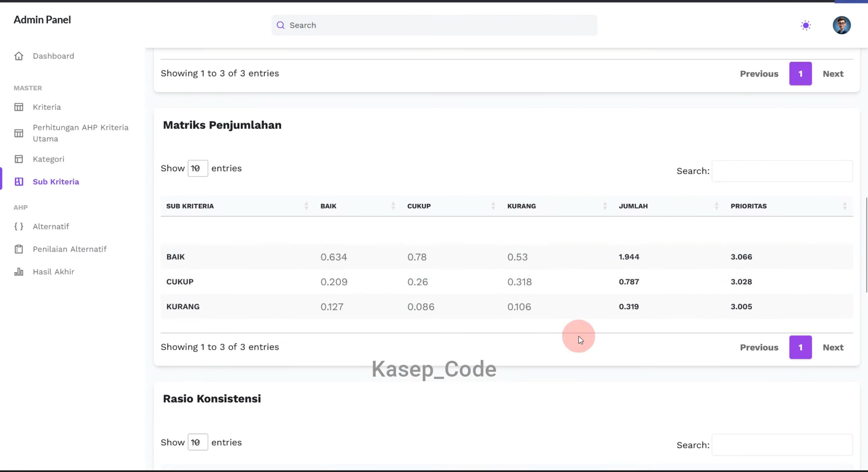This screenshot has width=868, height=472.
Task: Click Next in the upper table pagination
Action: click(x=833, y=74)
